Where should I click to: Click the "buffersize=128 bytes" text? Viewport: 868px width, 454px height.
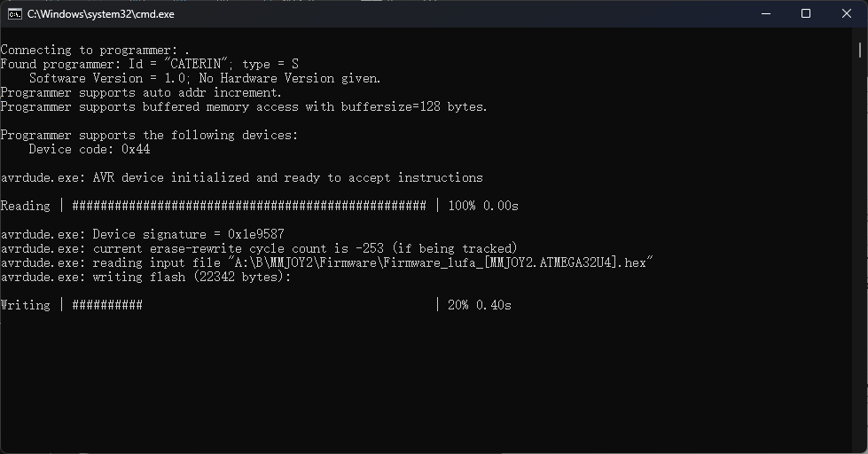pyautogui.click(x=414, y=107)
